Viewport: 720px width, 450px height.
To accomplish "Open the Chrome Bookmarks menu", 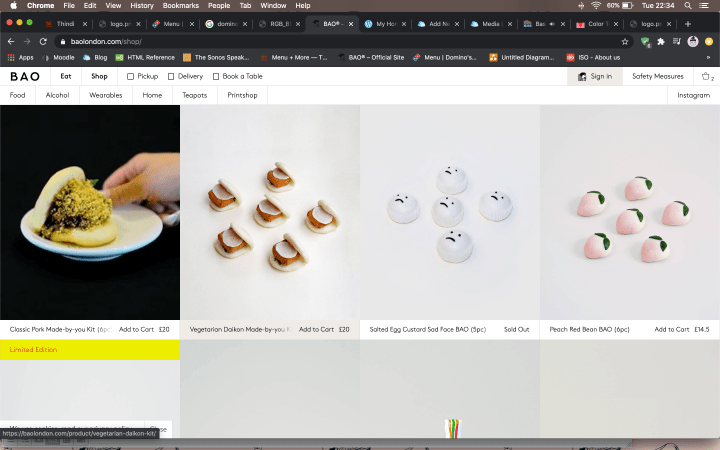I will pyautogui.click(x=181, y=5).
